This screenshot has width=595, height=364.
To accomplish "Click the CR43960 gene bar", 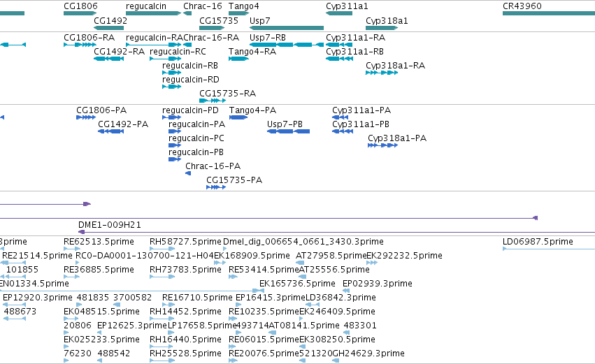I will [549, 13].
